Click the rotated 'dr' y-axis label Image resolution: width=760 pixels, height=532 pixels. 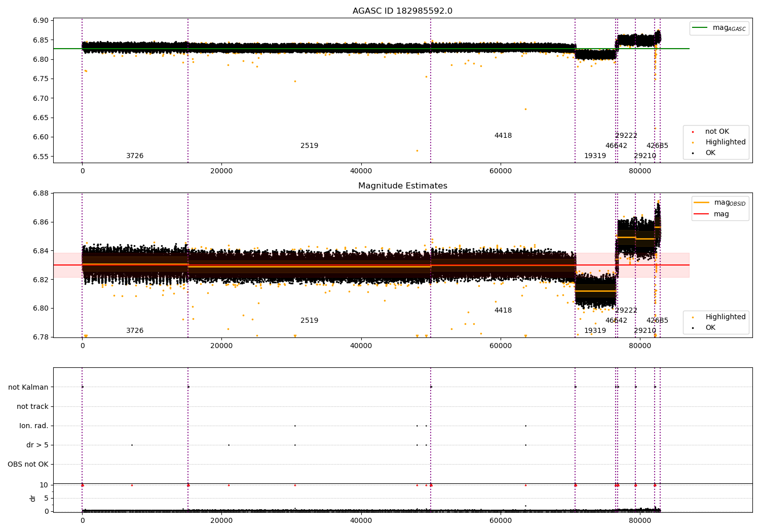(x=33, y=498)
